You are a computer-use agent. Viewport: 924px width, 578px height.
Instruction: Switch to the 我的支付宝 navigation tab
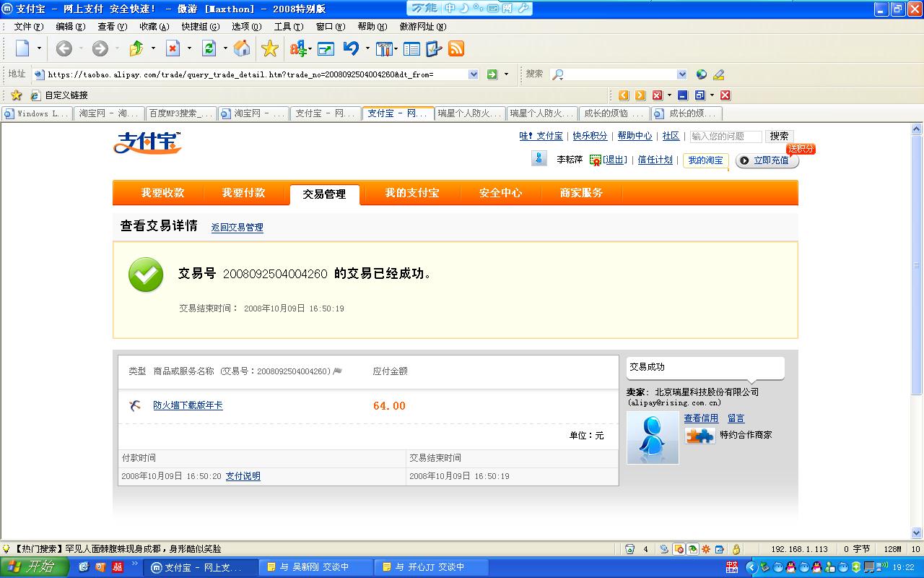tap(411, 193)
